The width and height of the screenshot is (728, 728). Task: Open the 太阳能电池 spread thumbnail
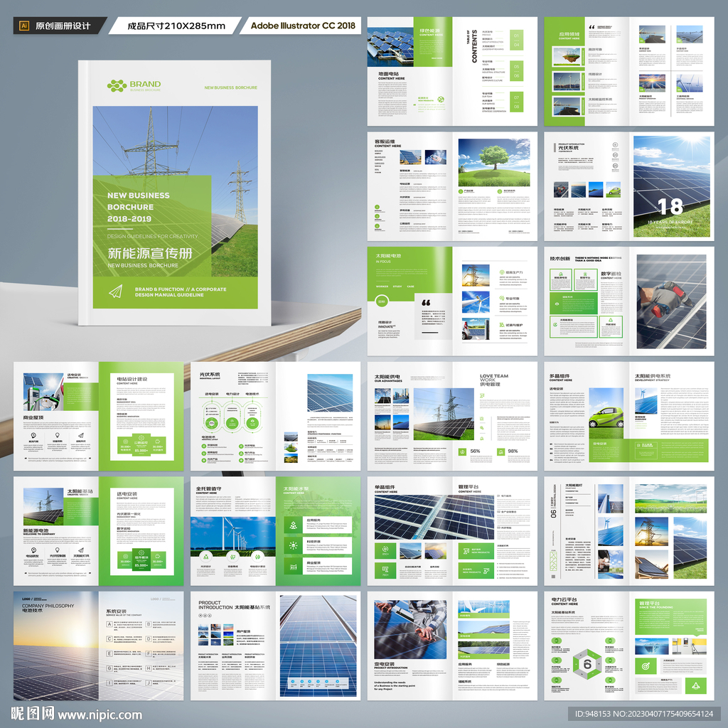click(x=452, y=301)
